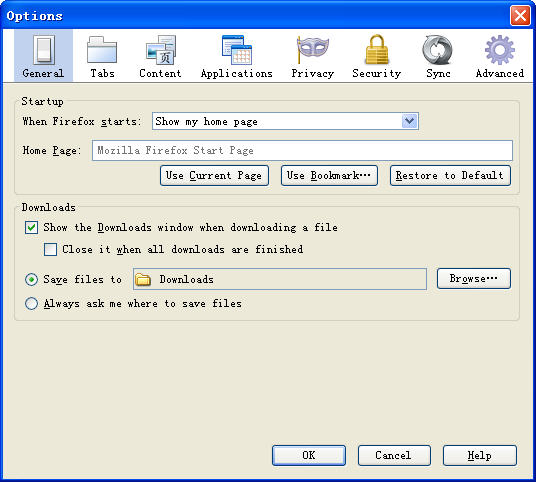Open the Applications windows icon

pos(237,50)
